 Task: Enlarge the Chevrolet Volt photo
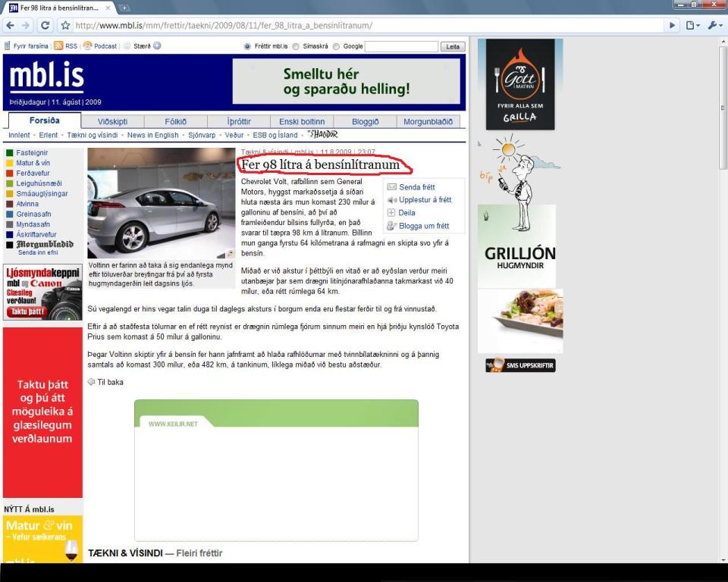pos(162,203)
